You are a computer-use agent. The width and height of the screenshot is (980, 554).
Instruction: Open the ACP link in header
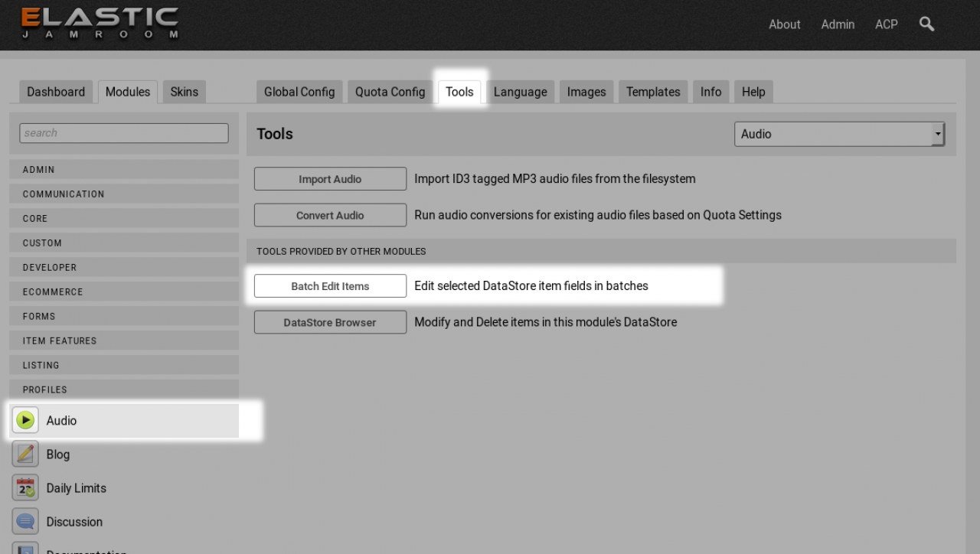click(887, 24)
